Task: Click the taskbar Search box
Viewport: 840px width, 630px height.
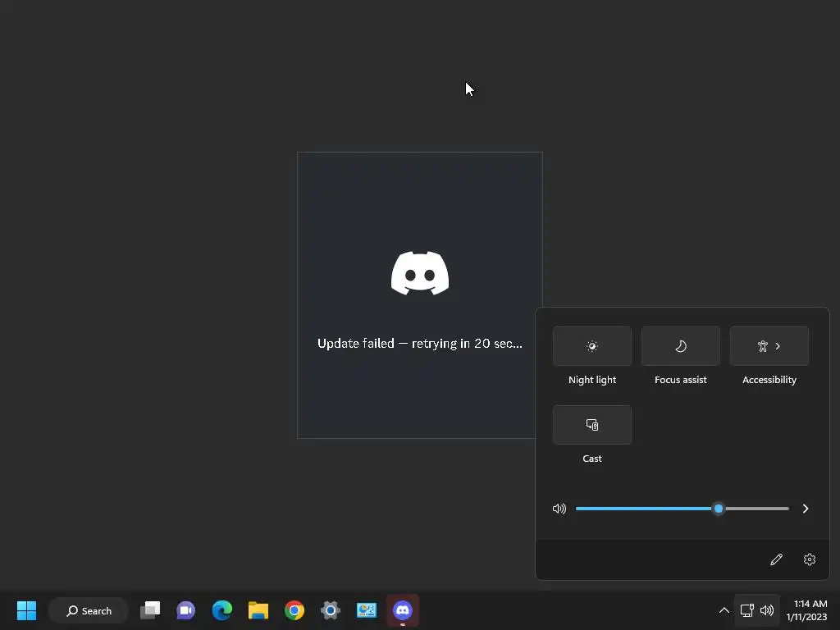Action: pos(89,610)
